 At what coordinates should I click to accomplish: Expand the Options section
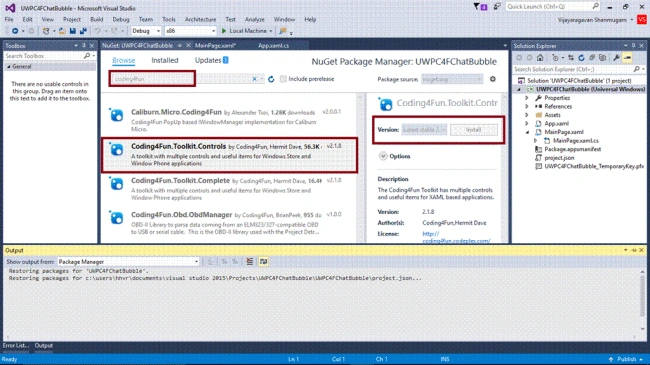pos(383,156)
